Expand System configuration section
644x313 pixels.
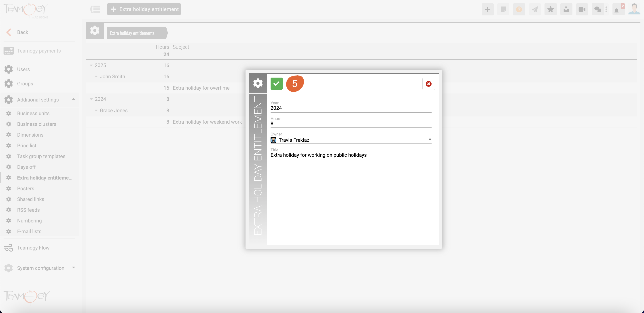(74, 268)
